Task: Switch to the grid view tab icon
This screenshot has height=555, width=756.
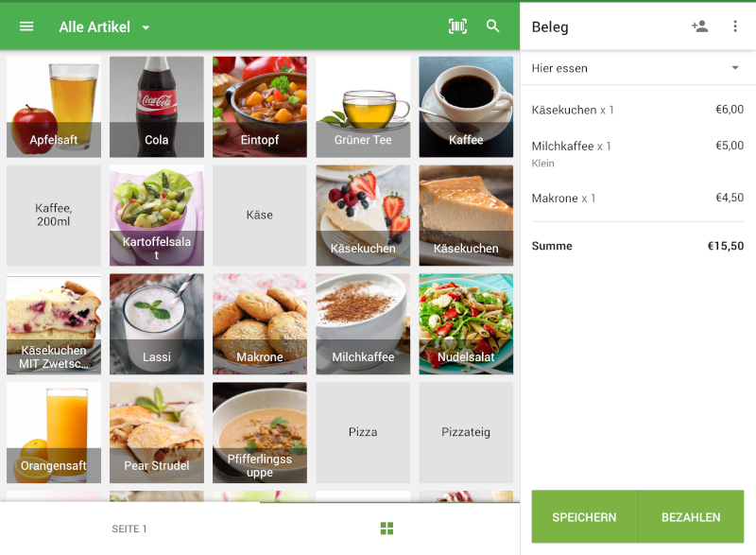Action: [x=387, y=529]
